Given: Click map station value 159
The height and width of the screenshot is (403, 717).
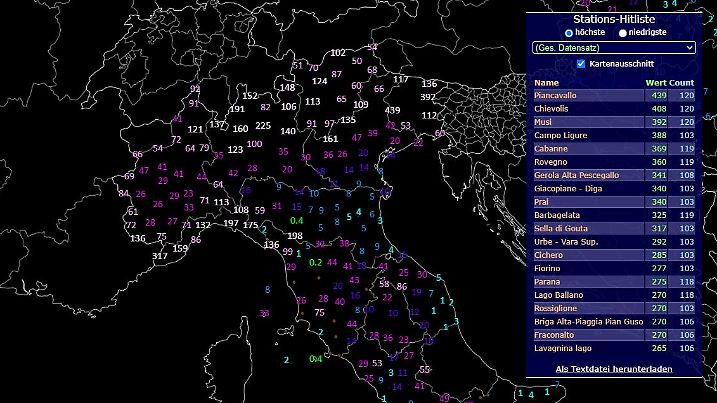Looking at the screenshot, I should [180, 248].
